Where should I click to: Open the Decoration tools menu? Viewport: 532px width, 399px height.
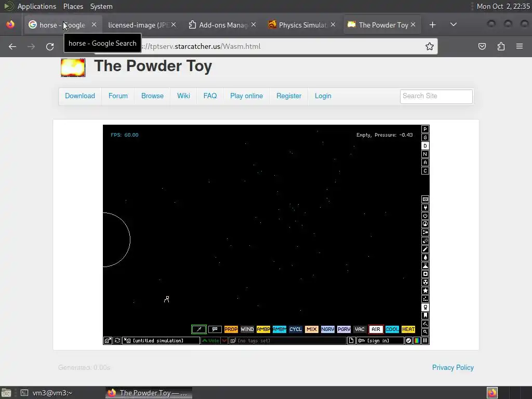(x=425, y=324)
